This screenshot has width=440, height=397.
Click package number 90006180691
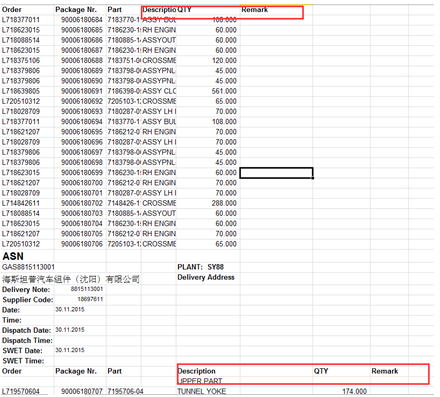click(82, 91)
